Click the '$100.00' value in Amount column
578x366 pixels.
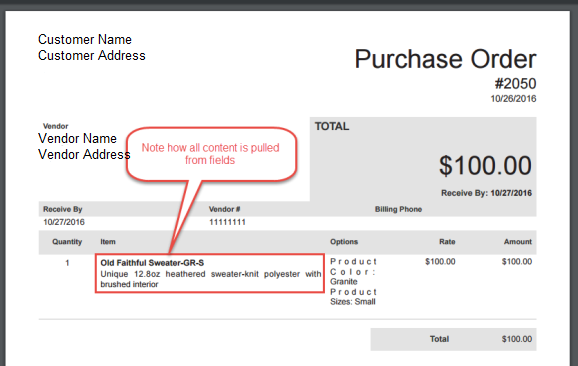click(517, 262)
